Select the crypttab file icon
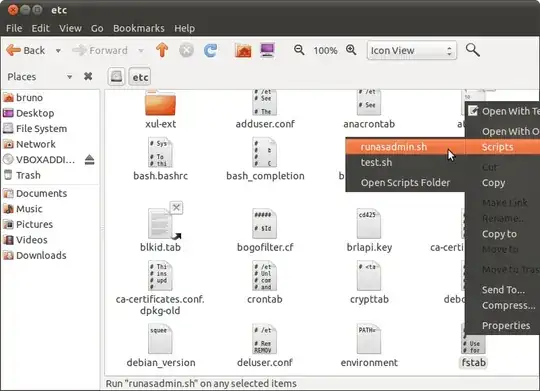Viewport: 540px width, 391px height. (368, 276)
